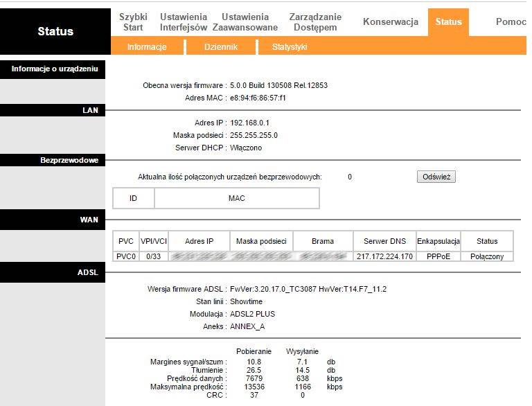Click the 0/33 VPI/VCI value
The image size is (532, 406).
point(153,256)
